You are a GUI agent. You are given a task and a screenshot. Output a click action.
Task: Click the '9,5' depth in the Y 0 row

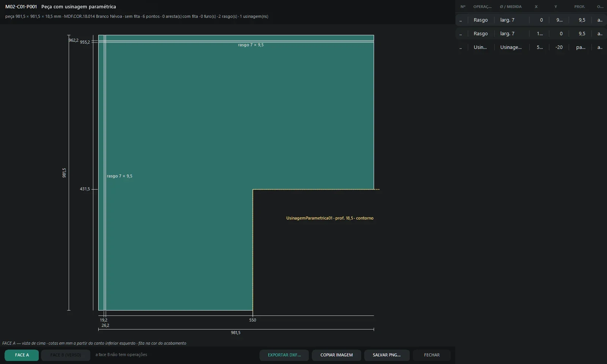click(582, 34)
